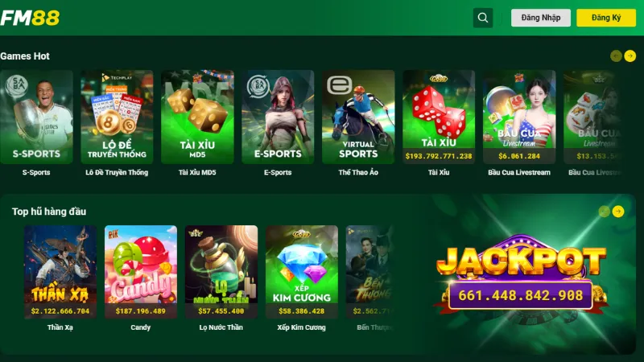Play Xếp Kim Cương diamond game
The width and height of the screenshot is (644, 362).
[x=301, y=272]
